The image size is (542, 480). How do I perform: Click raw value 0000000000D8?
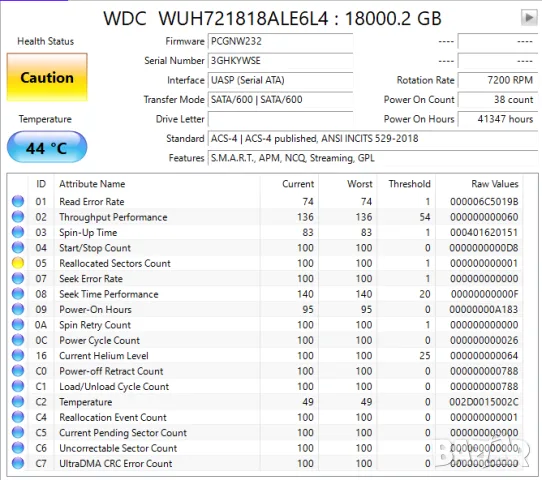[484, 248]
